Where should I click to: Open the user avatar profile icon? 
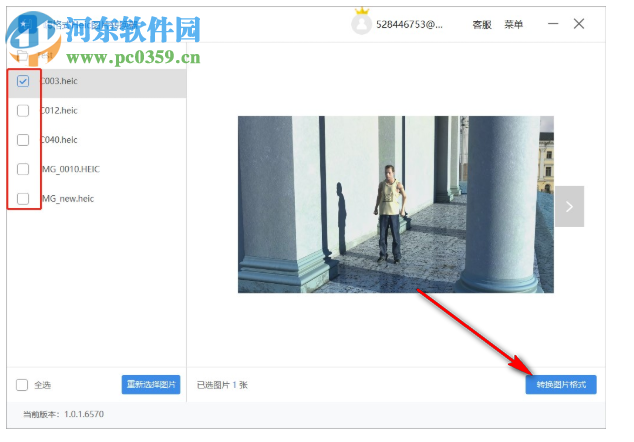pyautogui.click(x=361, y=24)
